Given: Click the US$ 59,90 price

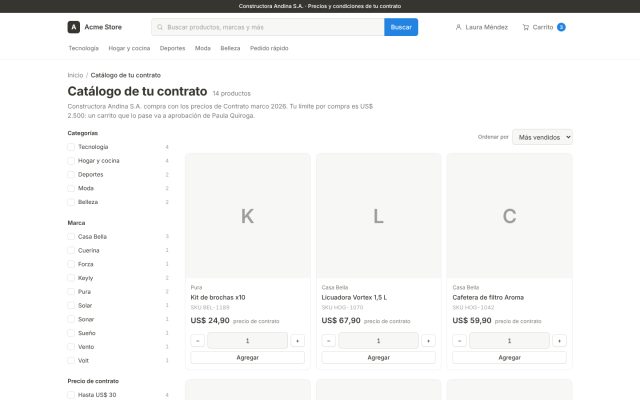Looking at the screenshot, I should tap(472, 320).
